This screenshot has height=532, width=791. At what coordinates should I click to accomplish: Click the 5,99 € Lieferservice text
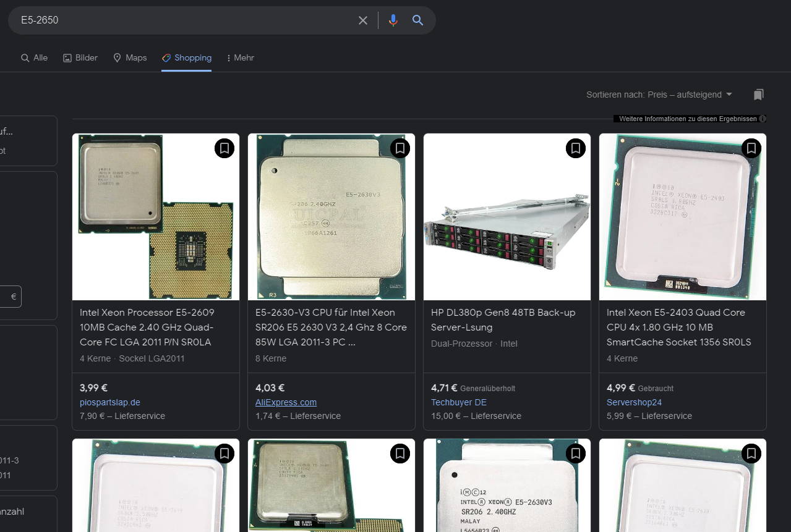(649, 416)
